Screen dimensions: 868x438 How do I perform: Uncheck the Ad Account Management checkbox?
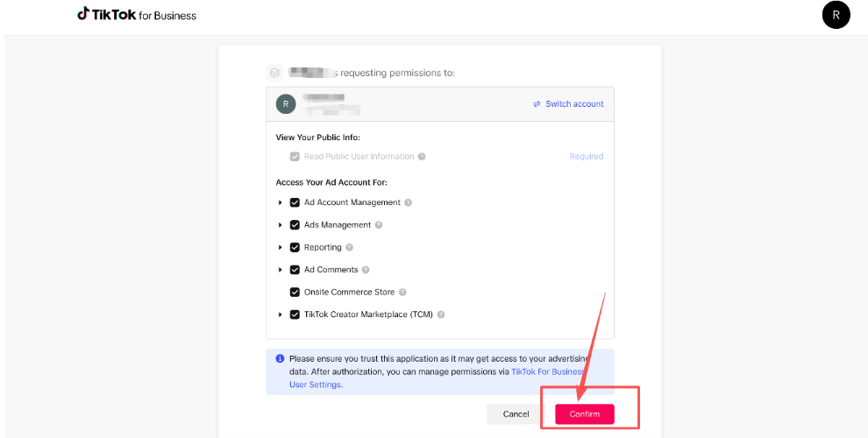295,202
